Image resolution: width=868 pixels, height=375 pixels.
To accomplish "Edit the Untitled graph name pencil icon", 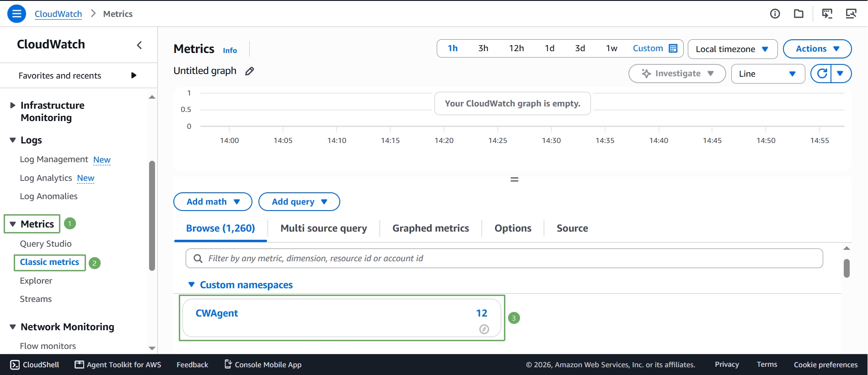I will click(x=249, y=71).
